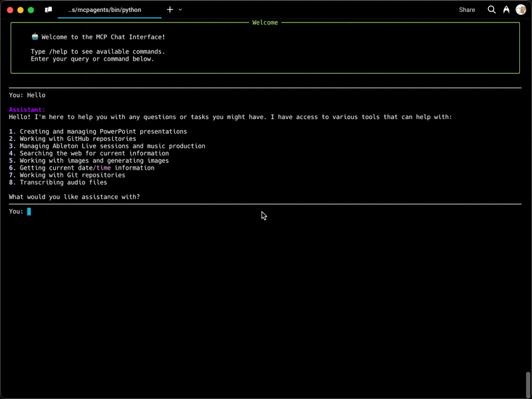Click the highlighted /time text

pyautogui.click(x=102, y=168)
